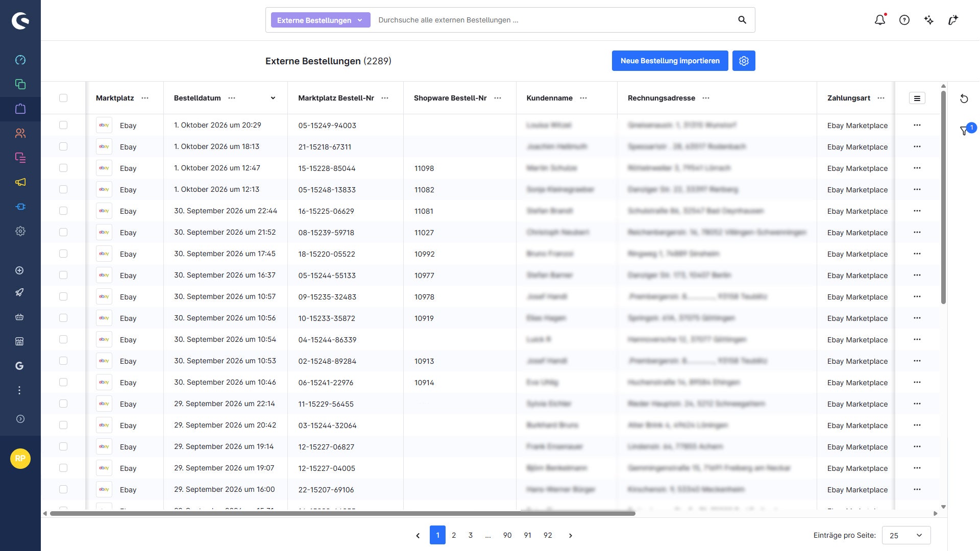The image size is (980, 551).
Task: Go to page 2
Action: (x=454, y=535)
